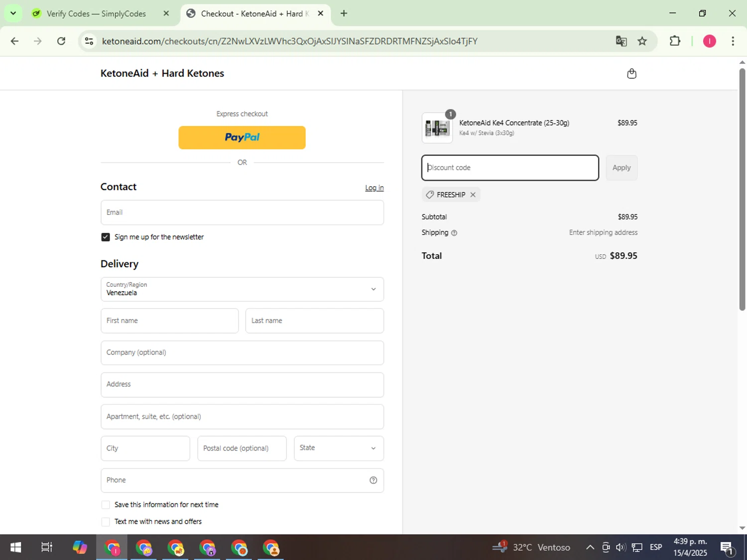The height and width of the screenshot is (560, 747).
Task: Open the tab search dropdown arrow
Action: (x=13, y=13)
